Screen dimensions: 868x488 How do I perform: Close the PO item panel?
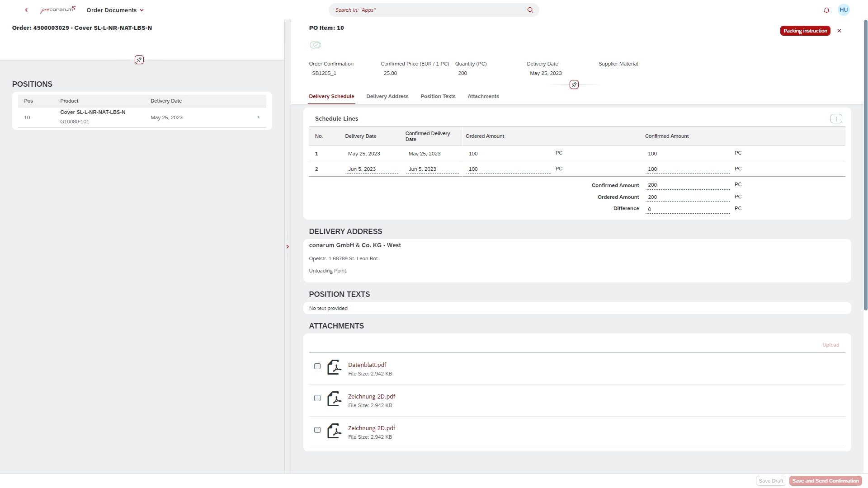click(x=840, y=31)
